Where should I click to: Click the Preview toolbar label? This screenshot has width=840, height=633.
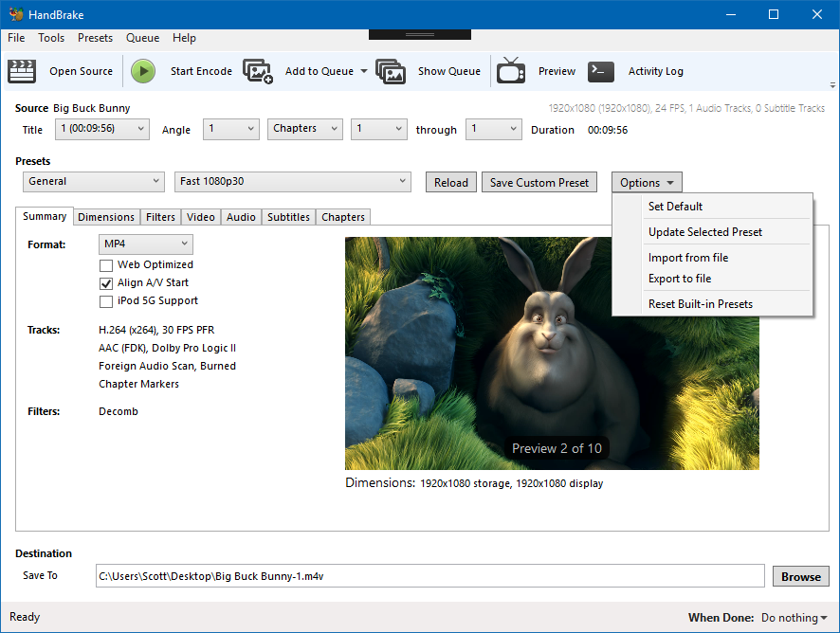coord(557,71)
